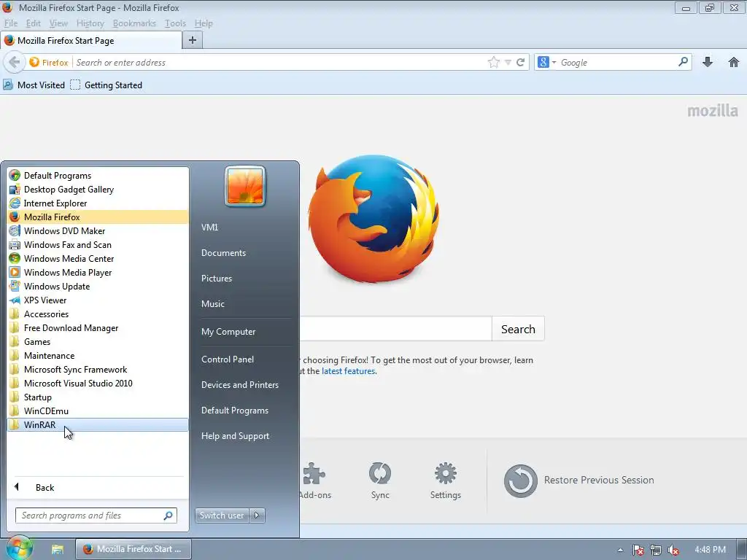This screenshot has height=560, width=747.
Task: Click the Google search field in toolbar
Action: [617, 63]
